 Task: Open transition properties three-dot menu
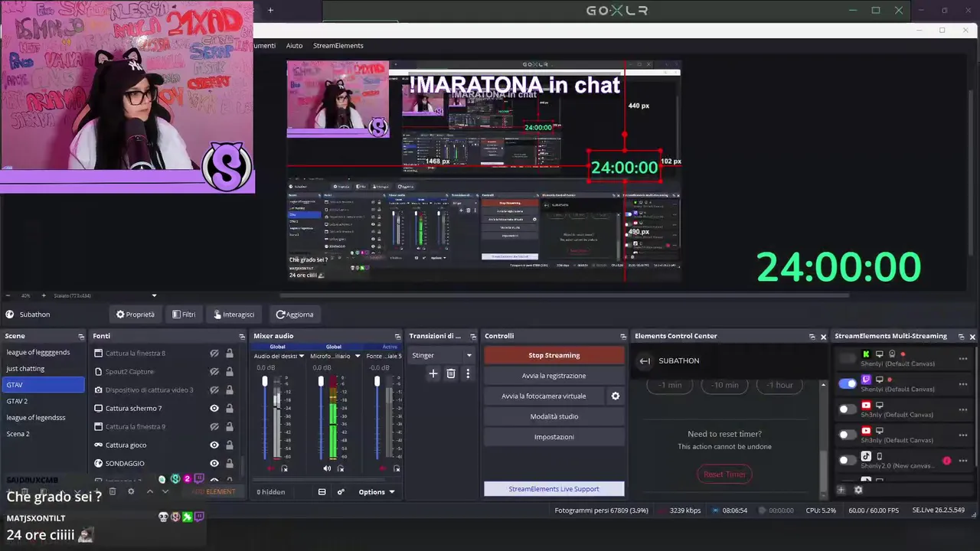(x=468, y=373)
